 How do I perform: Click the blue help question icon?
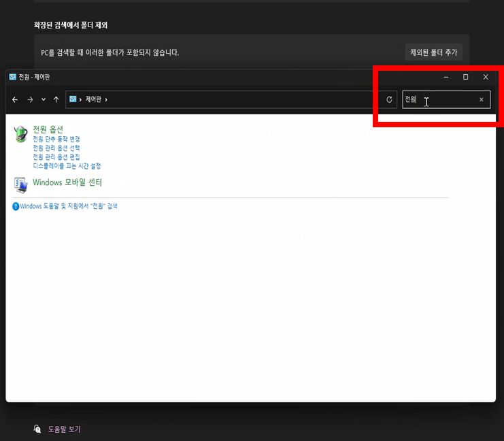click(x=16, y=206)
